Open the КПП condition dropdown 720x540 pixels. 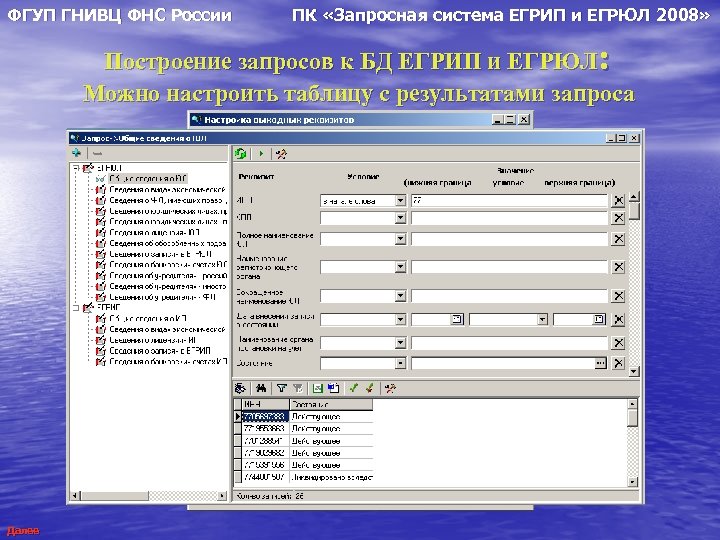[x=400, y=218]
